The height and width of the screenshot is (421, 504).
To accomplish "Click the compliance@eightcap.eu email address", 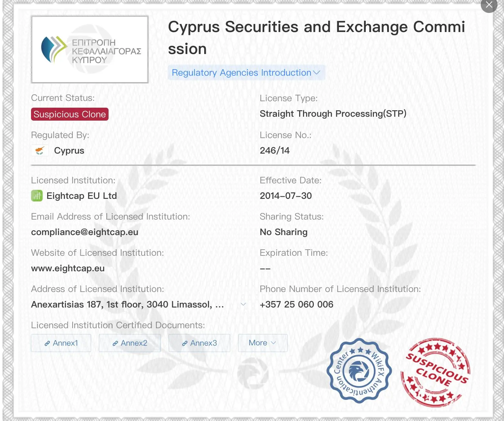I will [85, 232].
